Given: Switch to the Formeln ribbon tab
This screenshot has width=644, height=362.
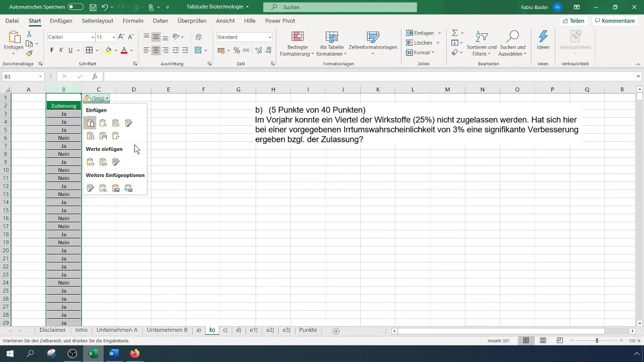Looking at the screenshot, I should (133, 21).
